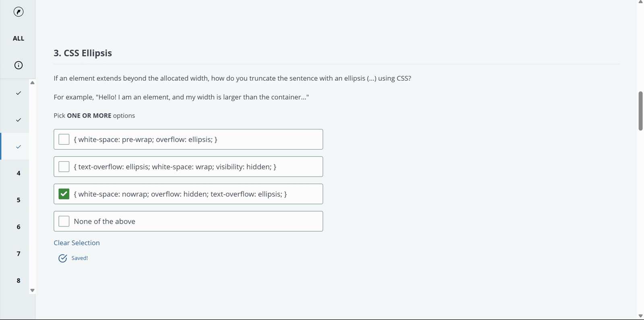
Task: Check the visibility: hidden option checkbox
Action: [x=64, y=166]
